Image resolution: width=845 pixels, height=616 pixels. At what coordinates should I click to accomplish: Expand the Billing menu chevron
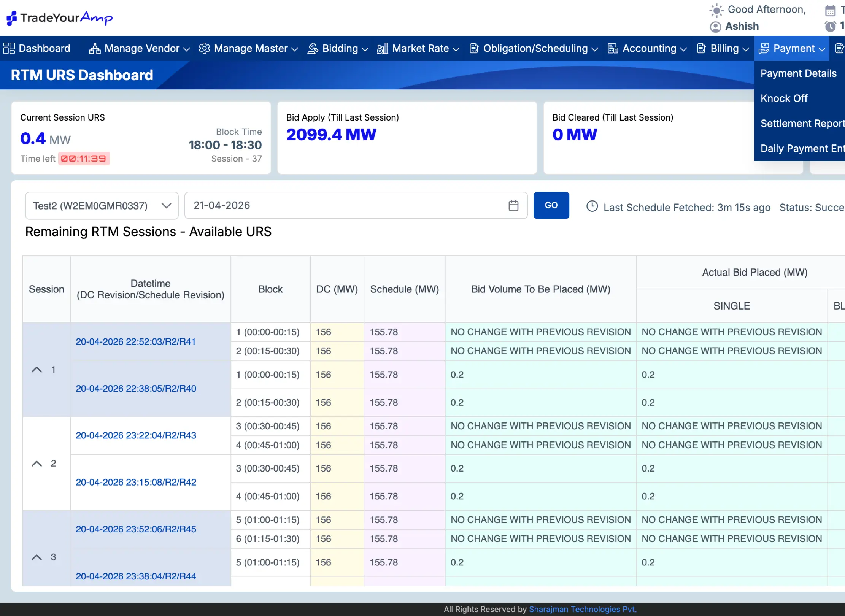point(746,49)
